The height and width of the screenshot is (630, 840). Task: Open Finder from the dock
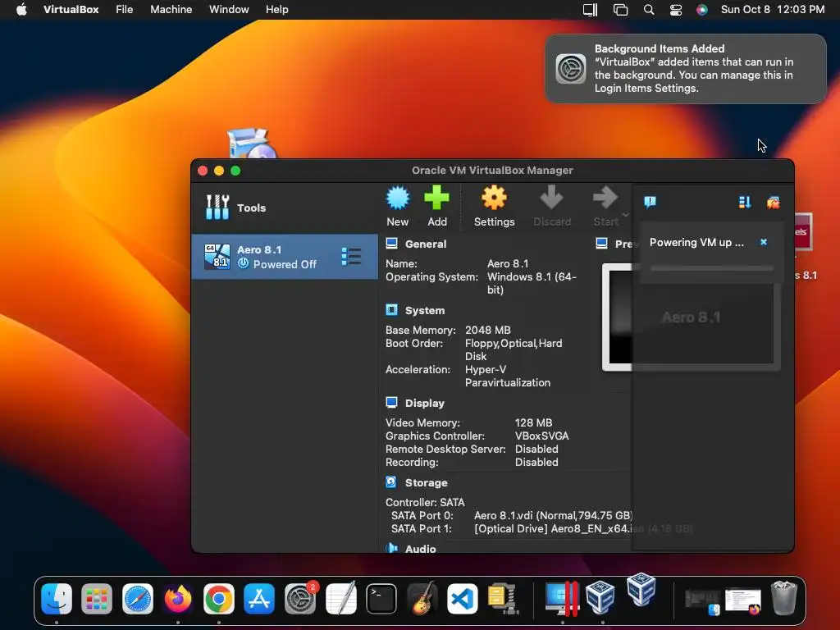pos(57,598)
